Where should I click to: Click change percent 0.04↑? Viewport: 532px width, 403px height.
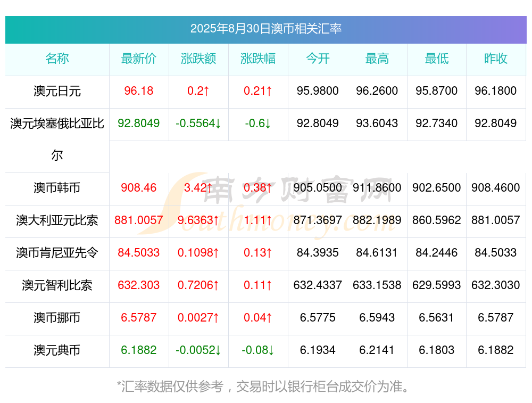258,317
